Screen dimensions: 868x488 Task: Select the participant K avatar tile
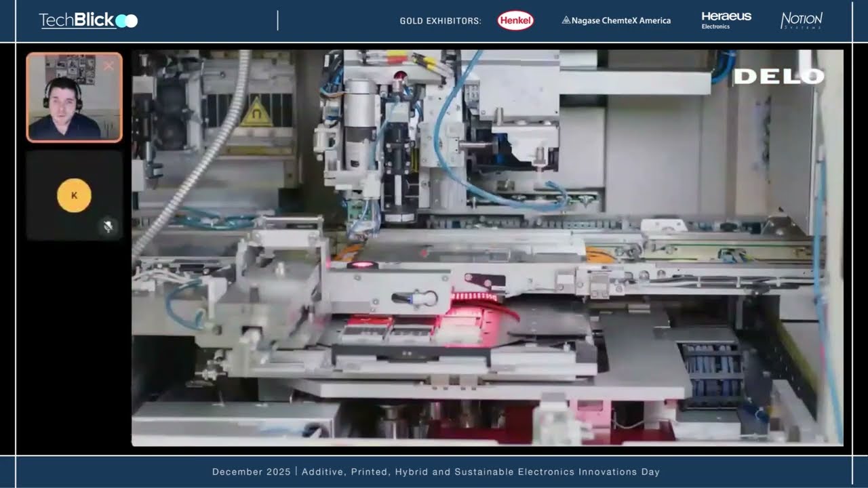(75, 195)
